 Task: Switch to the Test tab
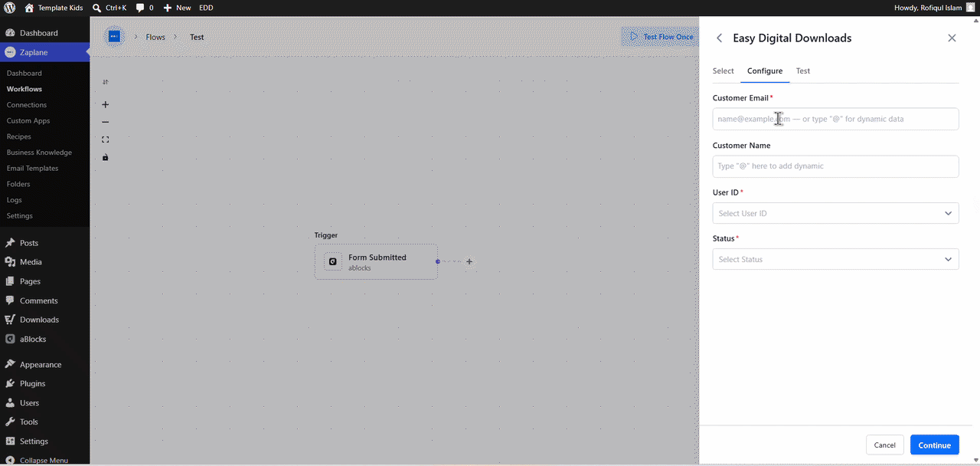coord(803,71)
